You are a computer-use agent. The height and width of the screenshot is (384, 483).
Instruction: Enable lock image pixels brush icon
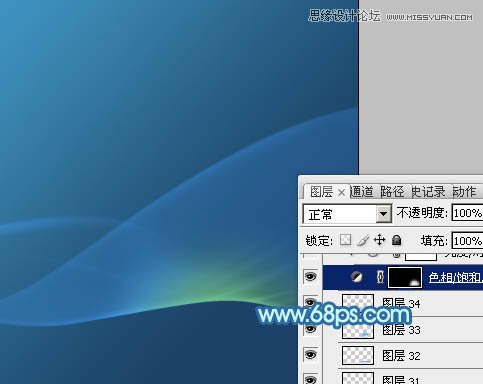point(363,240)
